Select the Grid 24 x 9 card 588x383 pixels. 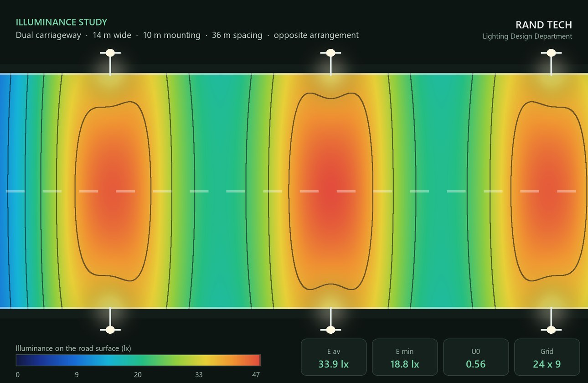547,357
